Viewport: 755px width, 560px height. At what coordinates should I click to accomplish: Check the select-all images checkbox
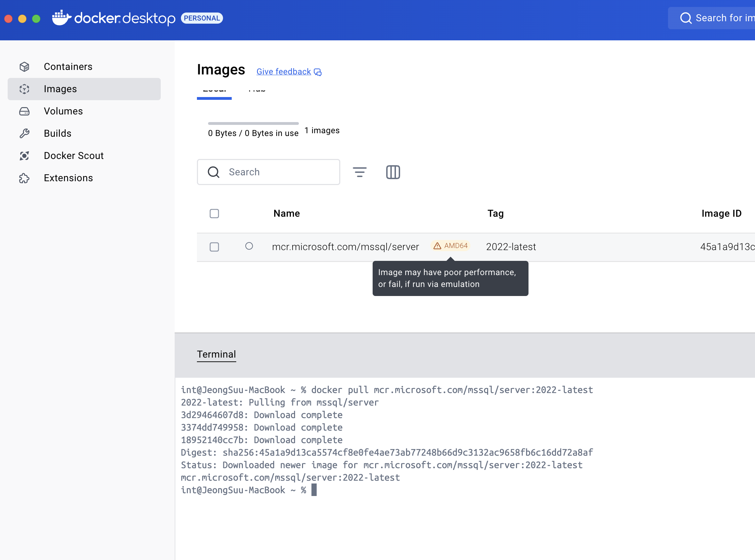click(214, 214)
